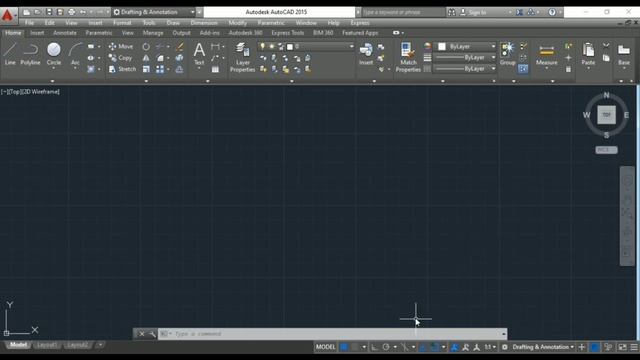Click the Paste icon

[588, 54]
